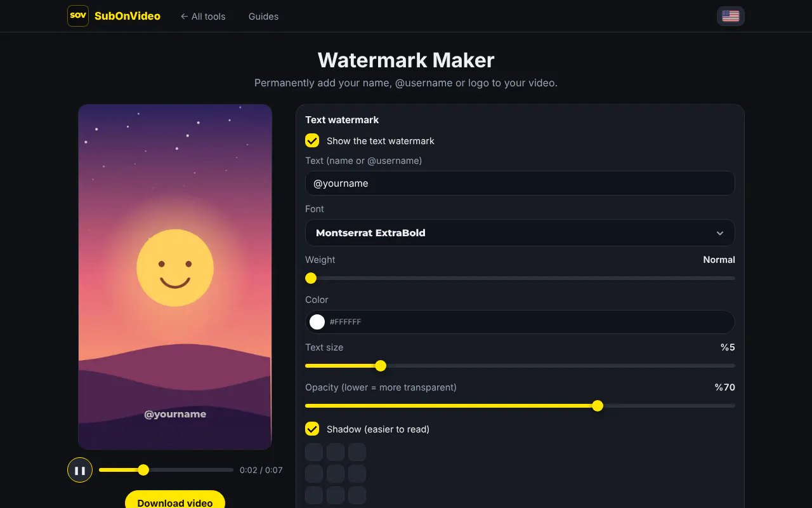The image size is (812, 508).
Task: Click the font dropdown chevron arrow
Action: tap(720, 233)
